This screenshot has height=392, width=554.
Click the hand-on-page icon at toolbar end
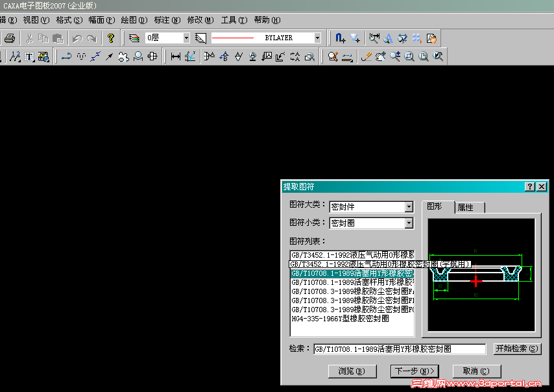point(432,38)
